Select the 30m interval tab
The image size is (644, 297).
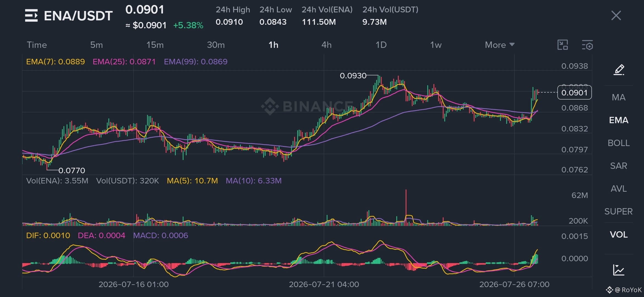216,45
